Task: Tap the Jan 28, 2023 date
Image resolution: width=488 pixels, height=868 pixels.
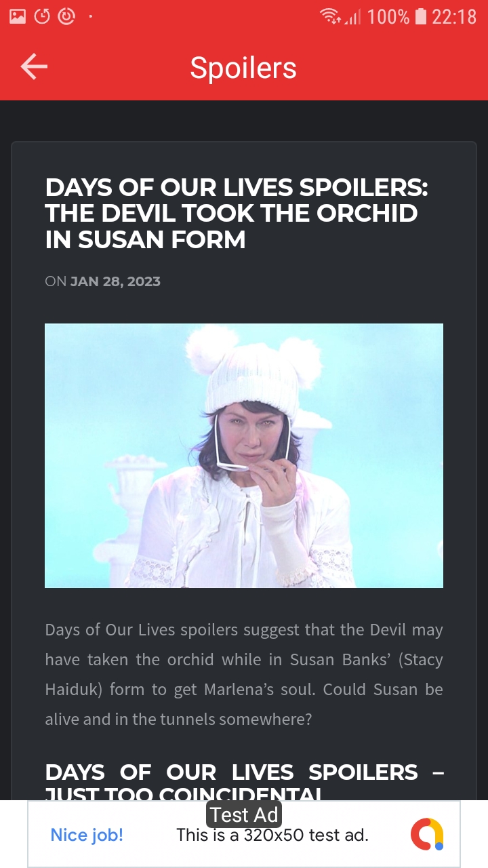Action: tap(115, 281)
